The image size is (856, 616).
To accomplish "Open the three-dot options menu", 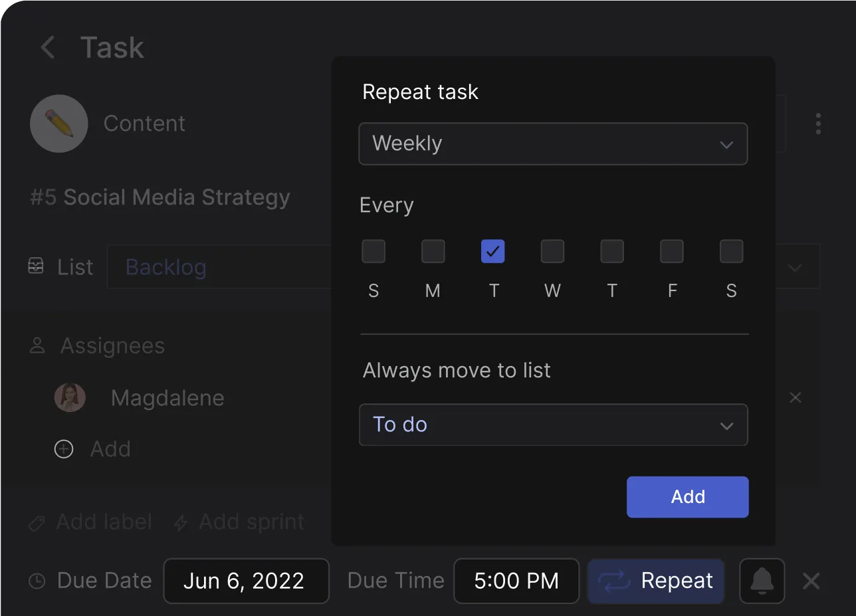I will click(x=818, y=123).
